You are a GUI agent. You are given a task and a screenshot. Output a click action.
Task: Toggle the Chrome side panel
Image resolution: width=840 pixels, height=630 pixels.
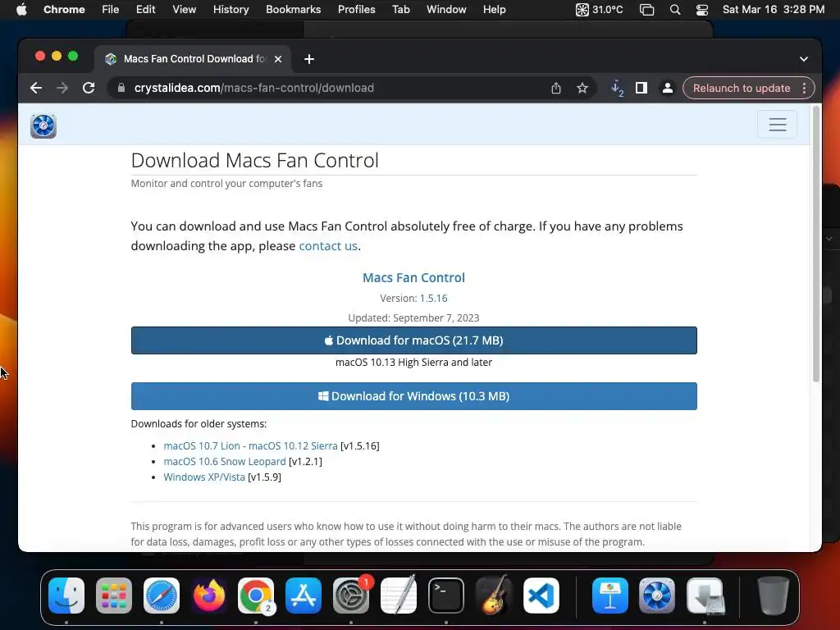click(x=641, y=88)
